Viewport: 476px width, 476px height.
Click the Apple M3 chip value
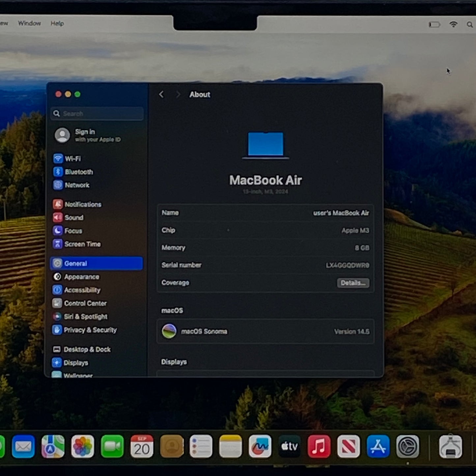[355, 231]
